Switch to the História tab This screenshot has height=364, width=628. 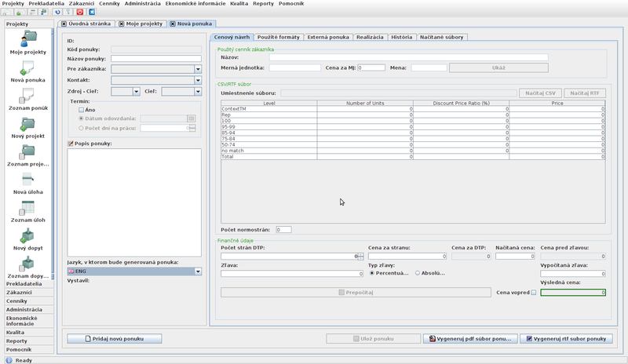pos(402,37)
